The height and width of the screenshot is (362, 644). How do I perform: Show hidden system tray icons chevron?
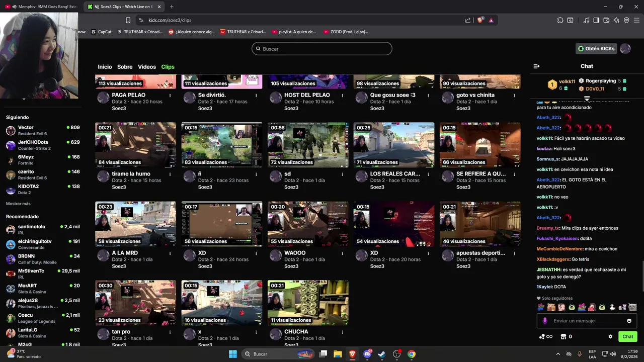coord(557,354)
